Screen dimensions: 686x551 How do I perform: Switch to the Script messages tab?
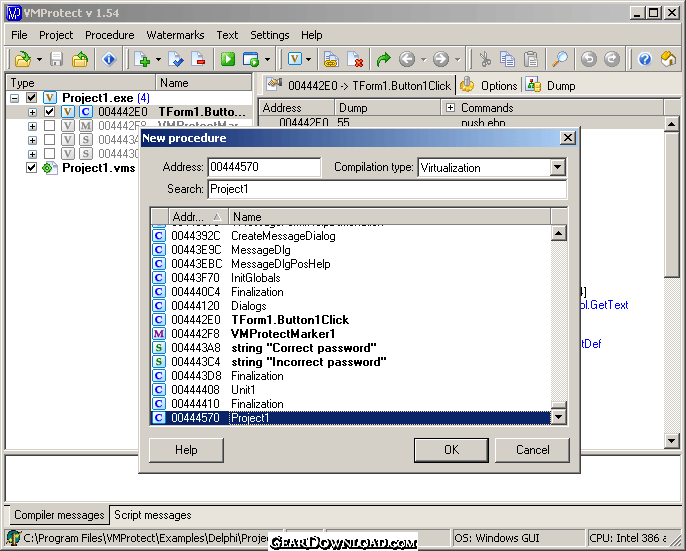pyautogui.click(x=153, y=515)
